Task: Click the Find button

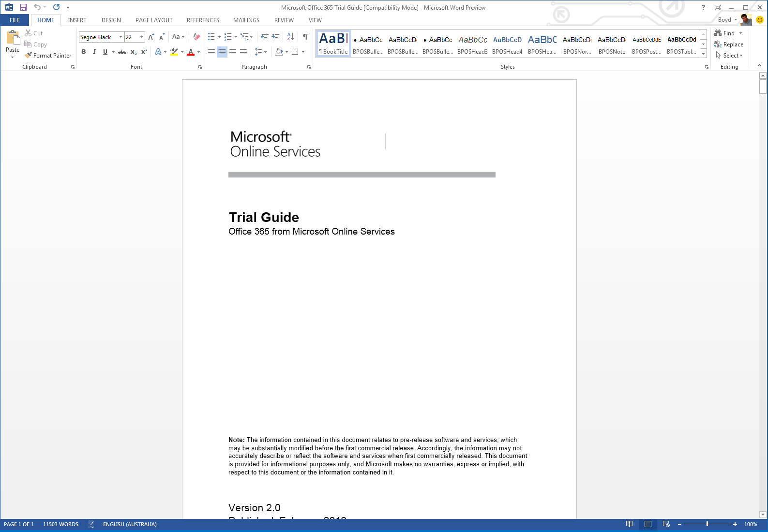Action: (x=725, y=33)
